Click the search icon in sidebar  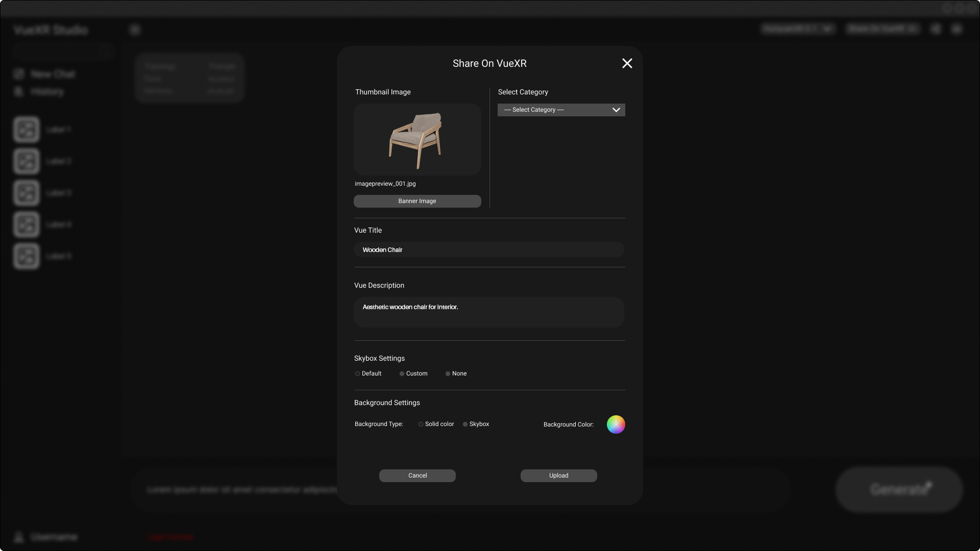(x=104, y=52)
